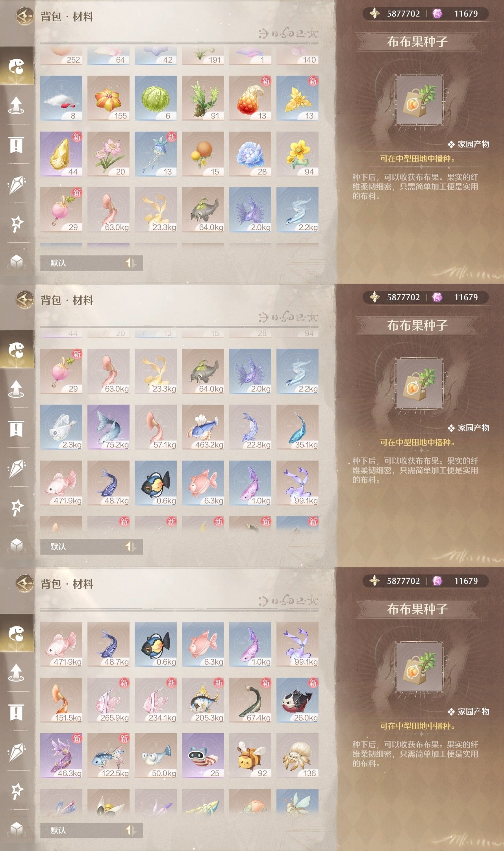Choose the purple fish weighing 75.2kg
This screenshot has height=851, width=504.
[108, 427]
